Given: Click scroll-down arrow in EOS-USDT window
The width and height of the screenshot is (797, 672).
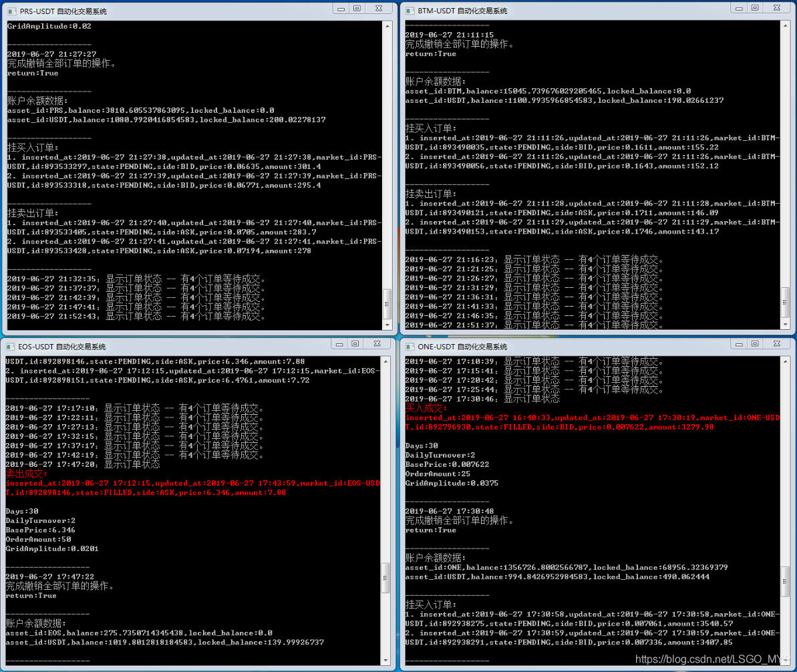Looking at the screenshot, I should click(x=385, y=660).
